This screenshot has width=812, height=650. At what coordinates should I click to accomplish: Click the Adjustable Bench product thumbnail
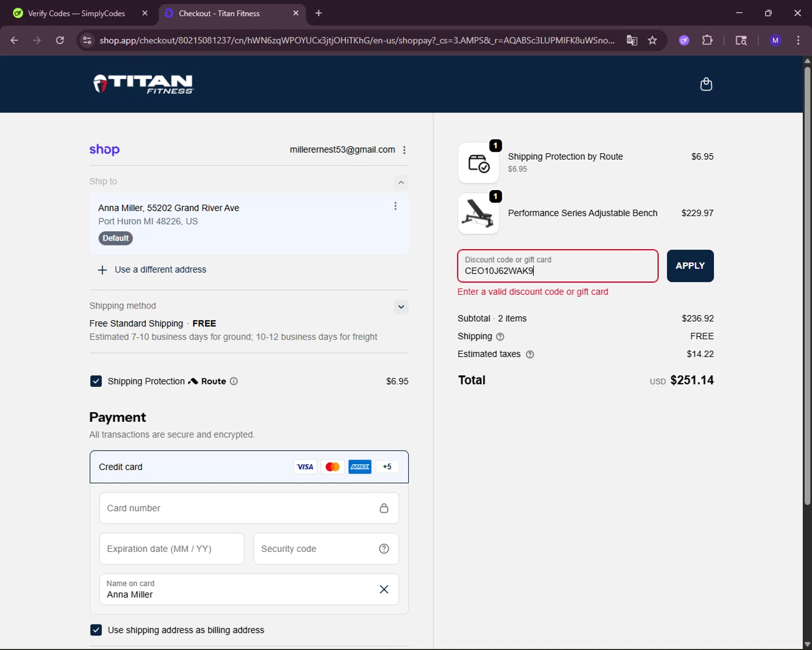coord(479,213)
